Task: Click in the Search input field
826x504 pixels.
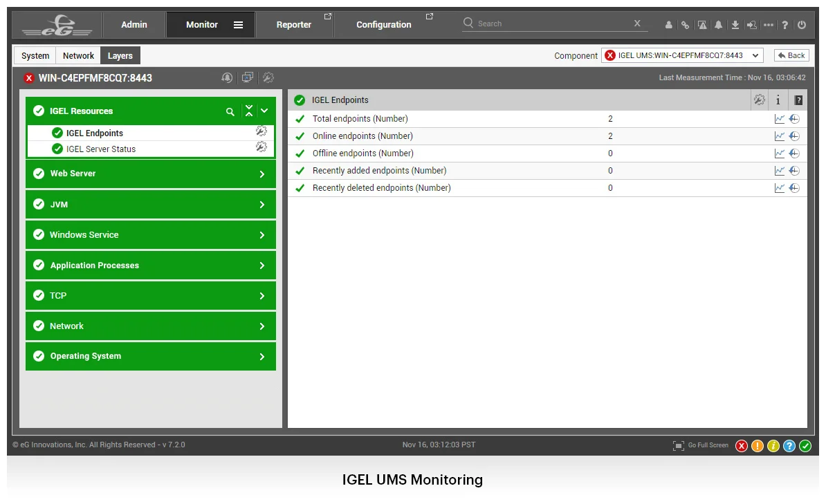Action: pyautogui.click(x=553, y=24)
